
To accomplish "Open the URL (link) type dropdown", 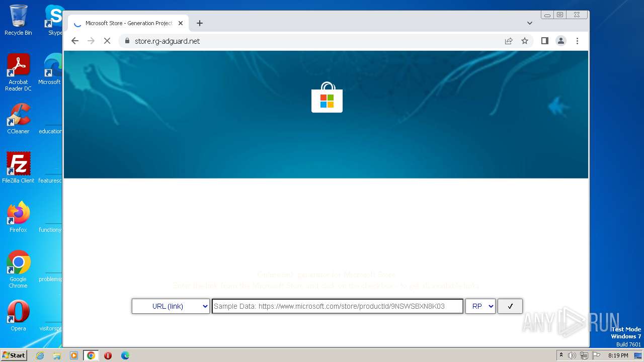I will click(x=171, y=306).
